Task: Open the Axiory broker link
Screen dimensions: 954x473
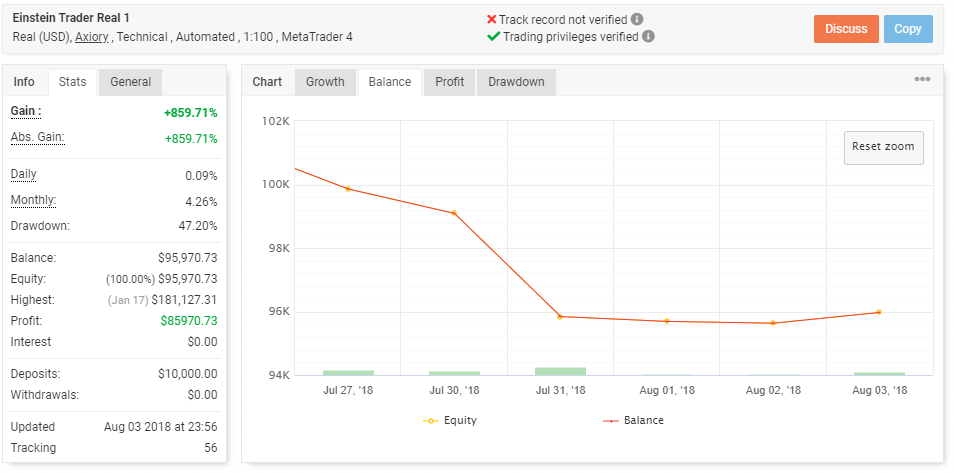Action: [92, 37]
